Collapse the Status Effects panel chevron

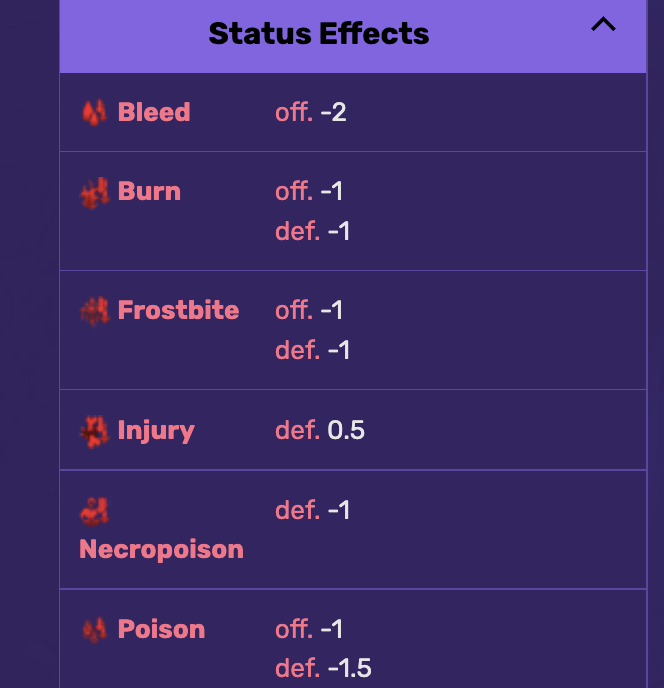coord(603,26)
